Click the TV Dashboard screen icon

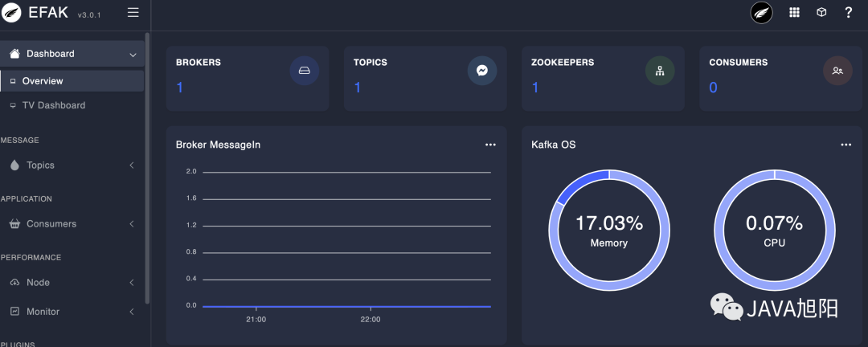(x=13, y=106)
